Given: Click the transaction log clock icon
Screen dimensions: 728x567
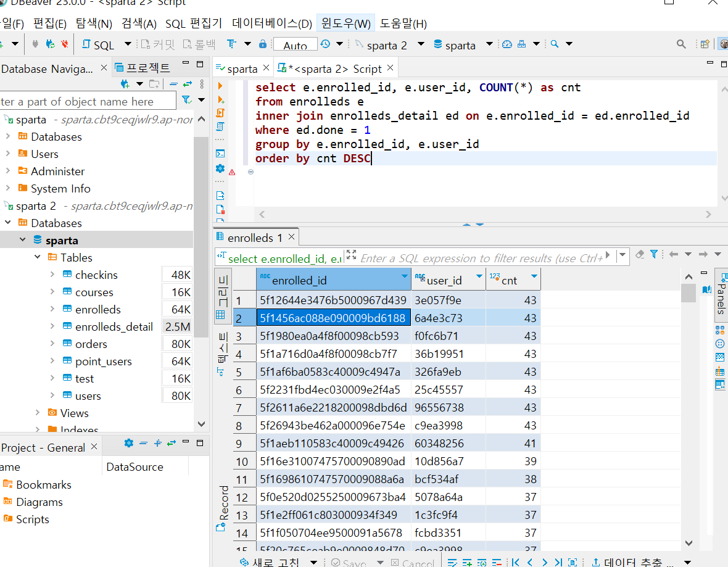Looking at the screenshot, I should tap(326, 44).
